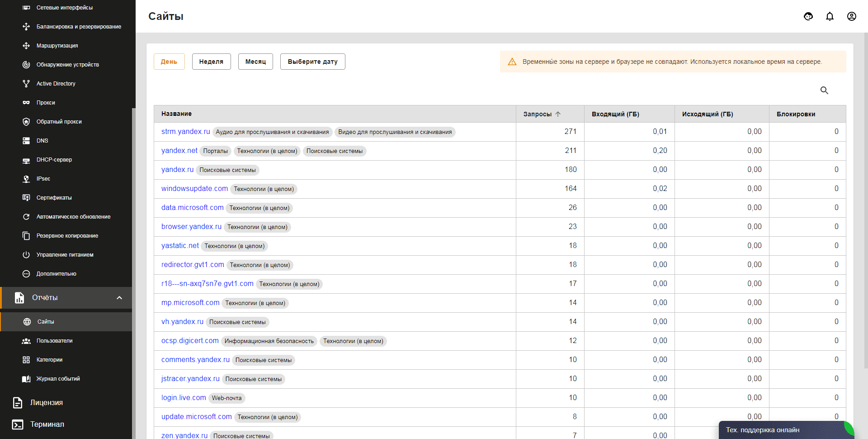The width and height of the screenshot is (868, 439).
Task: Open the windowsupdate.com site link
Action: [194, 189]
